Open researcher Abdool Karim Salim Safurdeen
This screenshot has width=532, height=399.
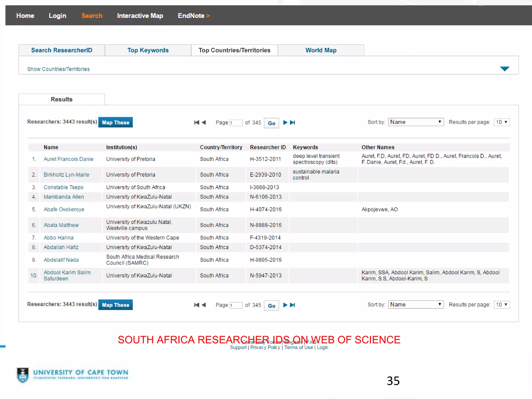click(x=67, y=275)
